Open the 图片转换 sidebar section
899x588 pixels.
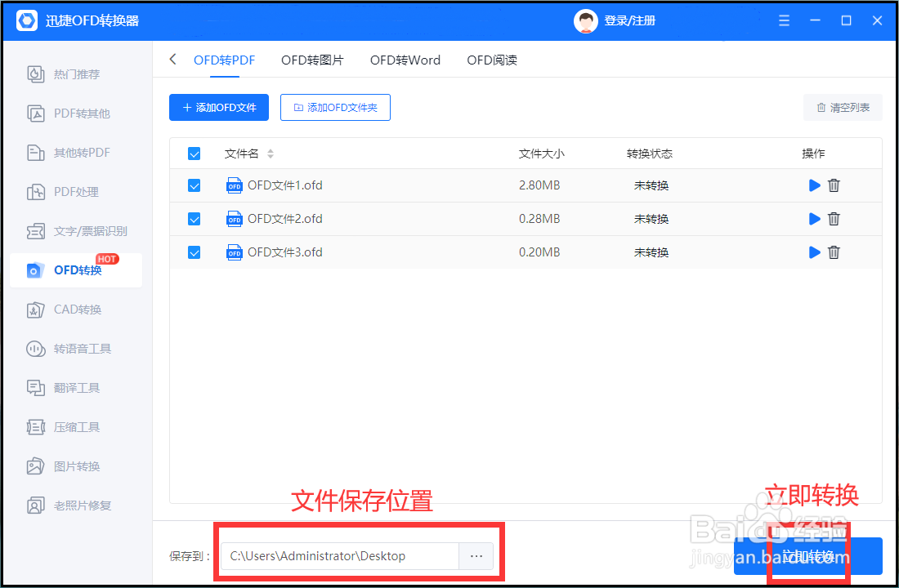point(64,466)
